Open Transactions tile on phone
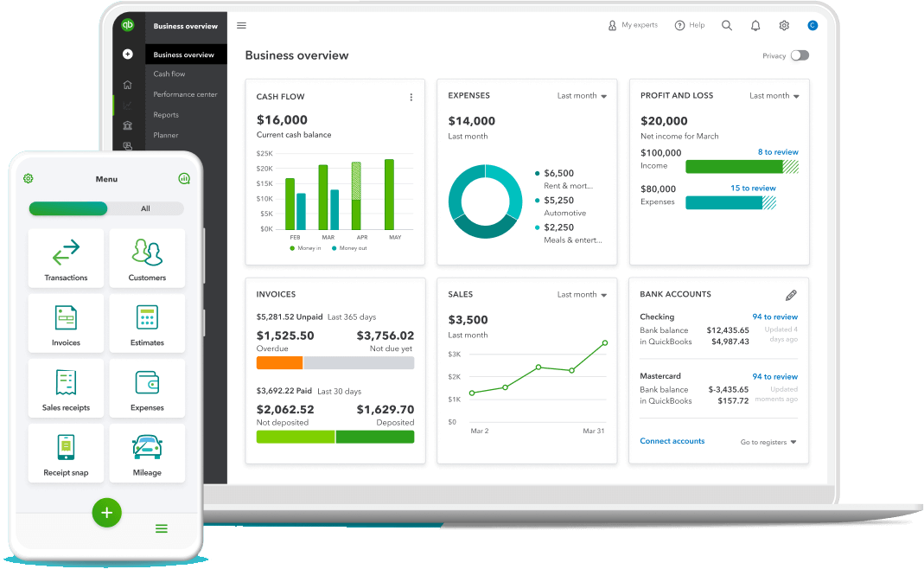This screenshot has height=569, width=924. (66, 259)
